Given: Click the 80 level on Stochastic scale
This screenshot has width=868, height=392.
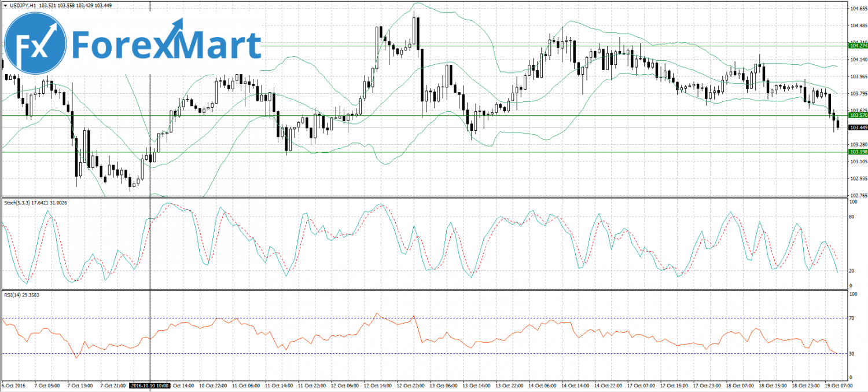Looking at the screenshot, I should tap(852, 217).
